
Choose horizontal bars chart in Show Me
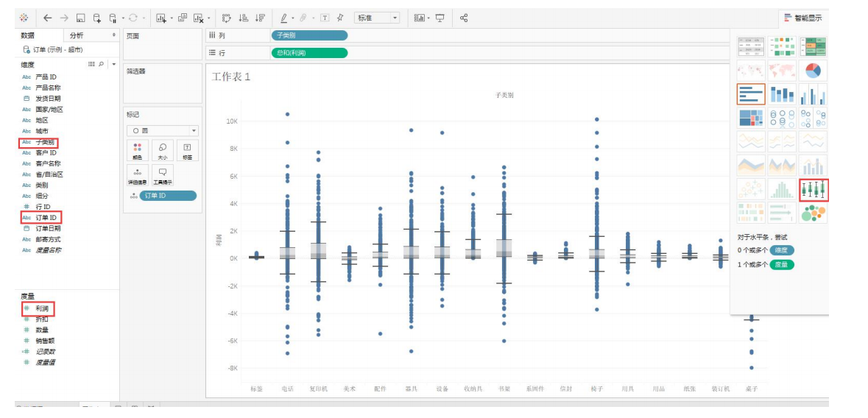[x=751, y=94]
